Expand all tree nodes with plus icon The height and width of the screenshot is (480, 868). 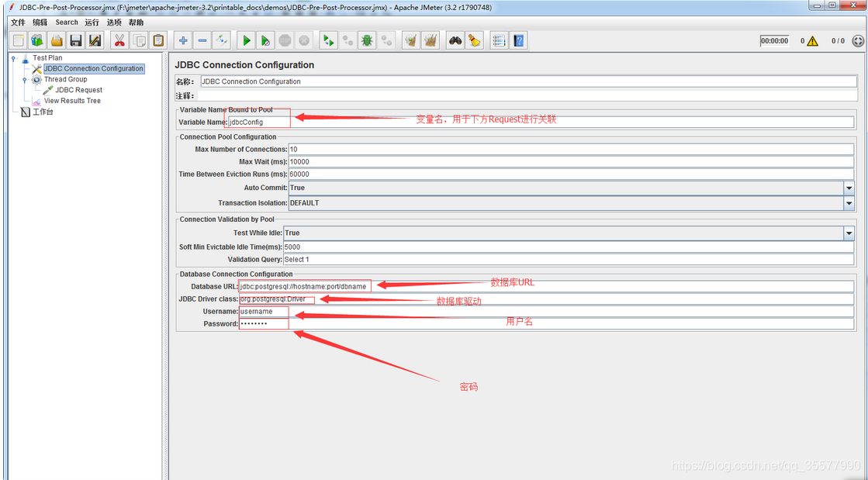click(183, 40)
